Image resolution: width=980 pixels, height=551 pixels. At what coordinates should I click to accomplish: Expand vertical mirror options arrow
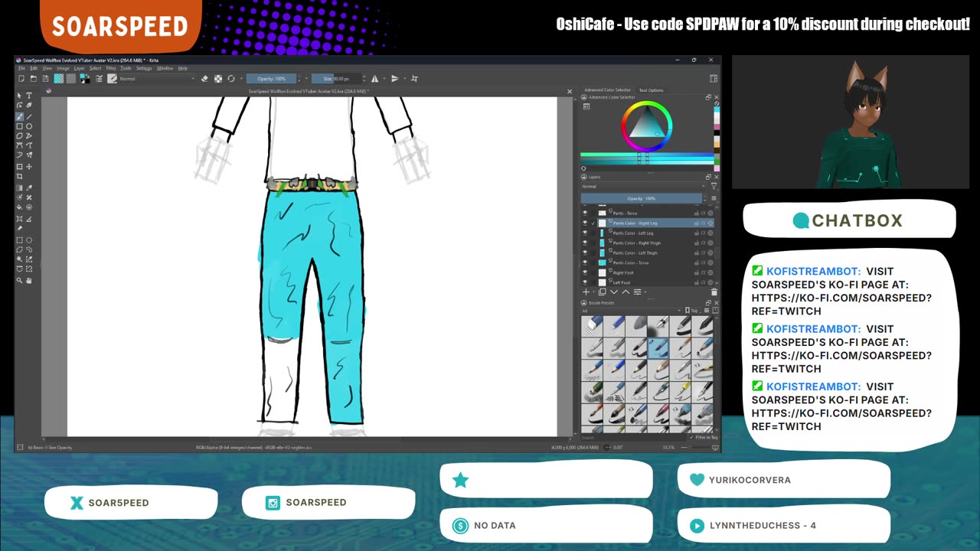point(404,79)
